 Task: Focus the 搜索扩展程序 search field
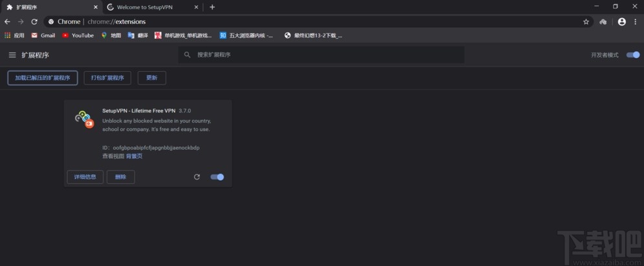[321, 54]
